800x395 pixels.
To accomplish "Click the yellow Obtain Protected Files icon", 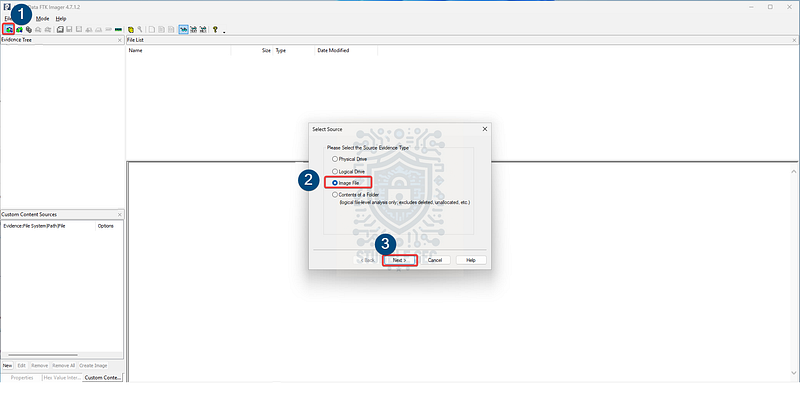I will [131, 30].
